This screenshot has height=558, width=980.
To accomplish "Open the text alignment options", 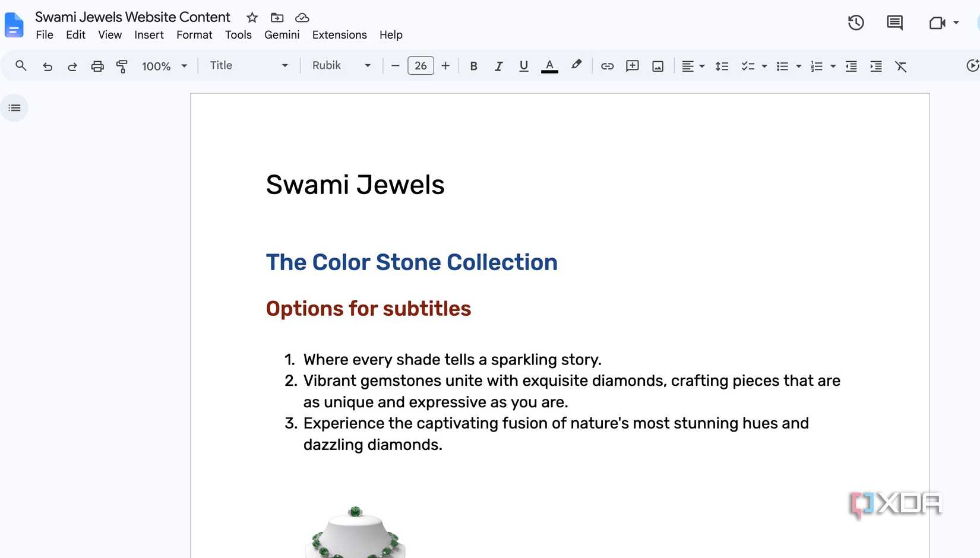I will click(693, 66).
